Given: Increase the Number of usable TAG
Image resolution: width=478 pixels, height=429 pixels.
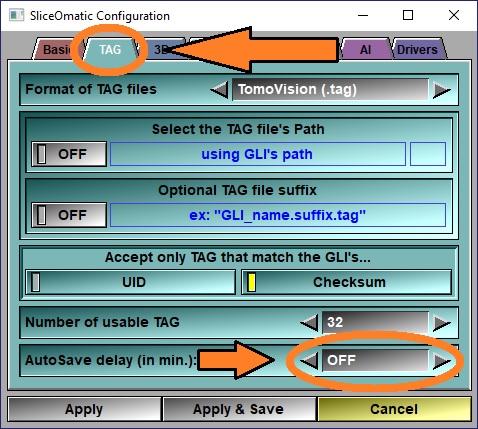Looking at the screenshot, I should (442, 323).
